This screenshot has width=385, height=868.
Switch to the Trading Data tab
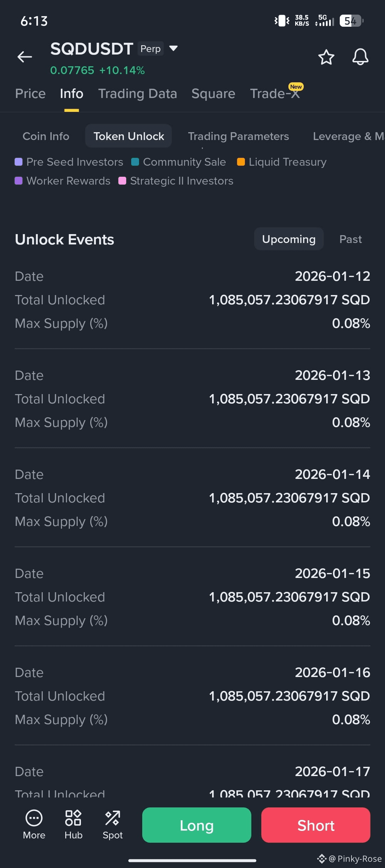tap(138, 94)
